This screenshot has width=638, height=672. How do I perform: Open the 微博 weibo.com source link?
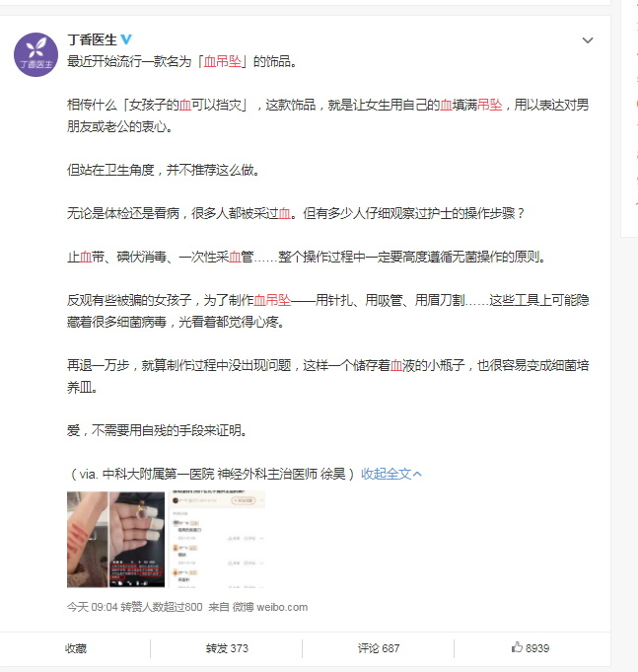click(270, 607)
